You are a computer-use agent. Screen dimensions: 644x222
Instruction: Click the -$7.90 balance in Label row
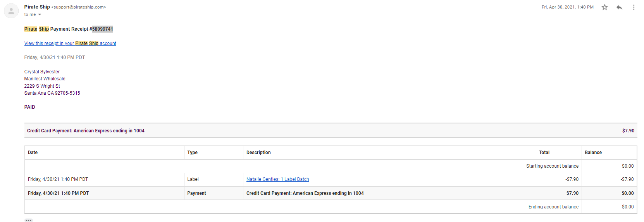click(x=627, y=179)
